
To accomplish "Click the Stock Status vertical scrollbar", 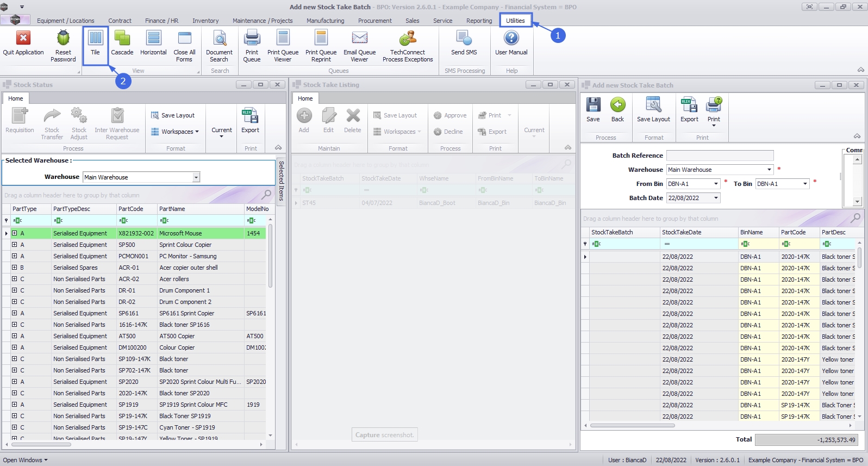I will [270, 256].
